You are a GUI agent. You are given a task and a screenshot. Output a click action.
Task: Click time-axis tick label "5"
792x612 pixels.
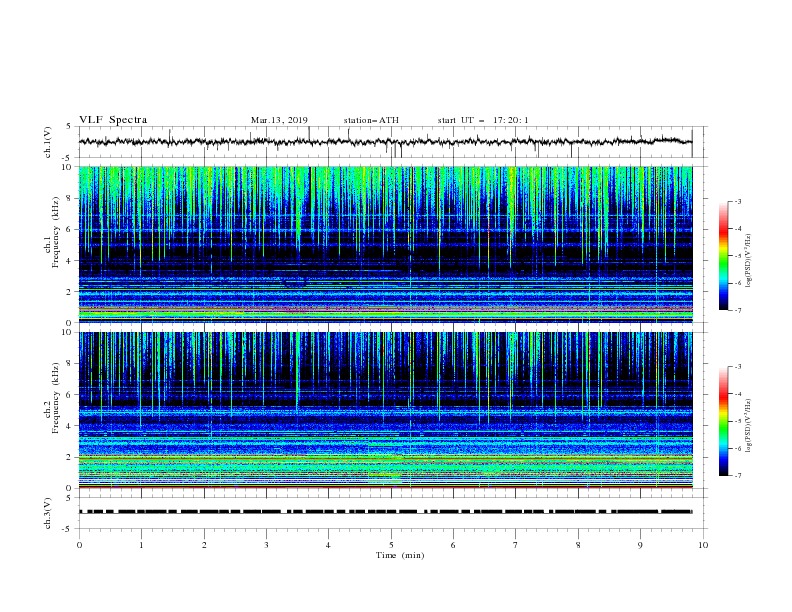click(x=391, y=545)
